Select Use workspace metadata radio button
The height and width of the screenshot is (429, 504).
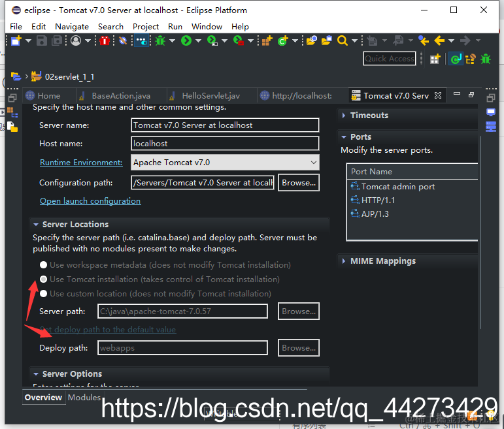[43, 265]
